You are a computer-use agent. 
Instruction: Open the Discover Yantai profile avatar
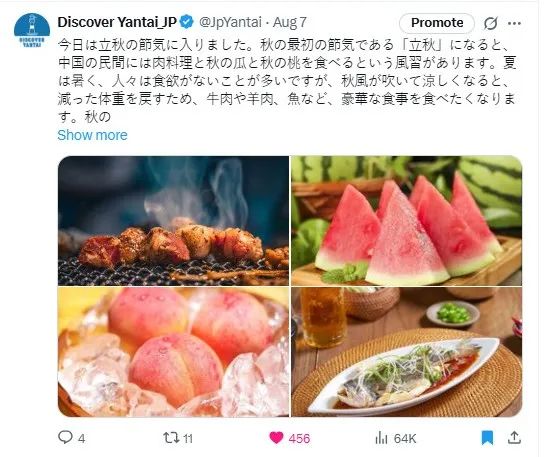pyautogui.click(x=32, y=30)
